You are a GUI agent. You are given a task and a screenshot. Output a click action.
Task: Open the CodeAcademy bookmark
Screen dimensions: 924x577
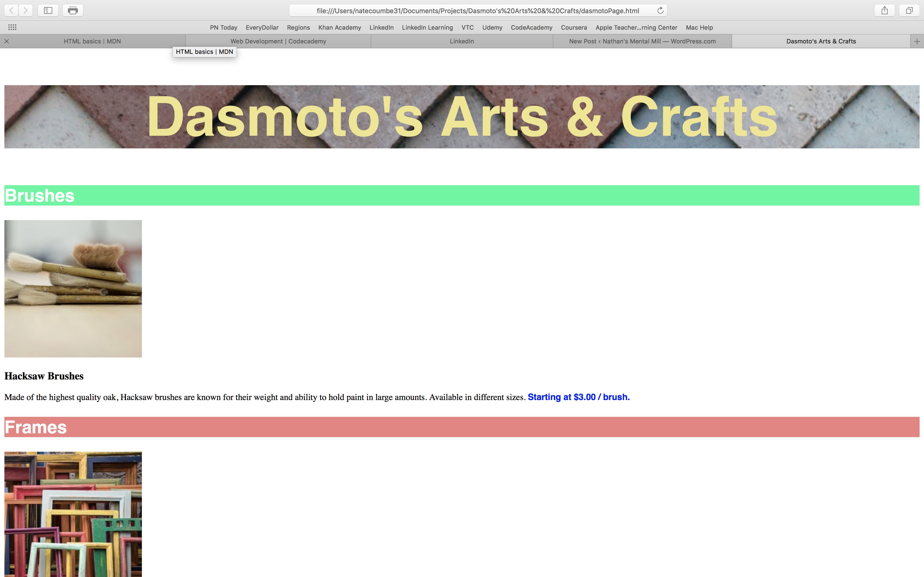tap(531, 27)
